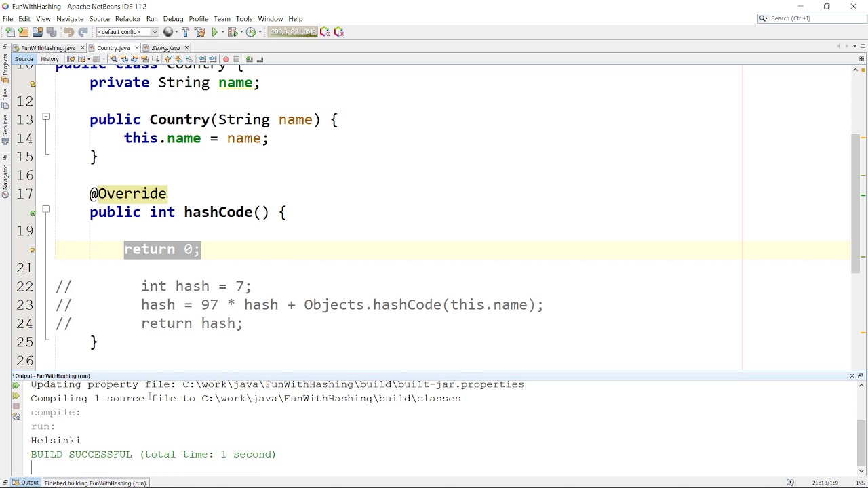Click the Last Edit icon in editor toolbar
Screen dimensions: 868x488
(71, 59)
